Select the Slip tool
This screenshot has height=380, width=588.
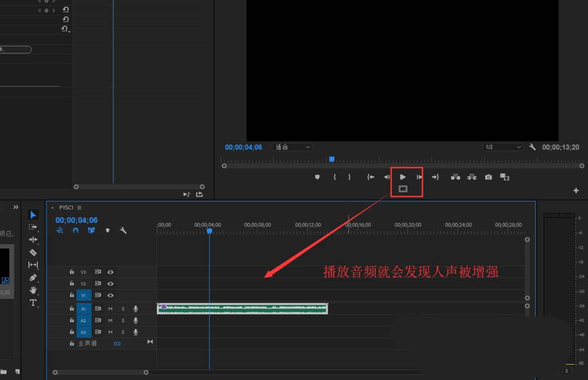click(33, 265)
